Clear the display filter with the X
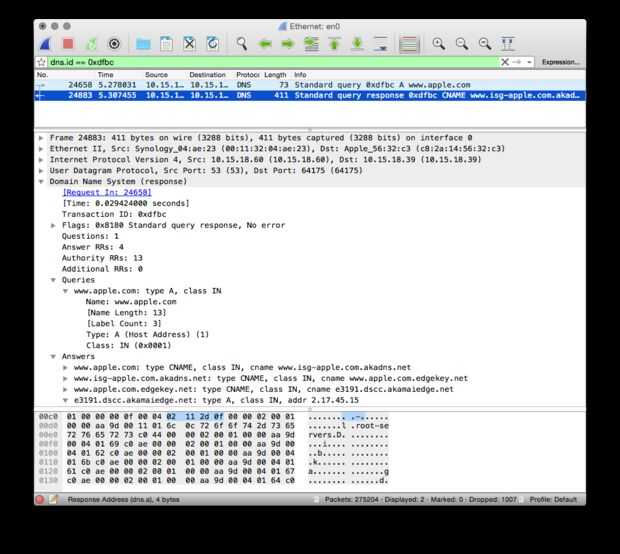The image size is (620, 554). 505,62
